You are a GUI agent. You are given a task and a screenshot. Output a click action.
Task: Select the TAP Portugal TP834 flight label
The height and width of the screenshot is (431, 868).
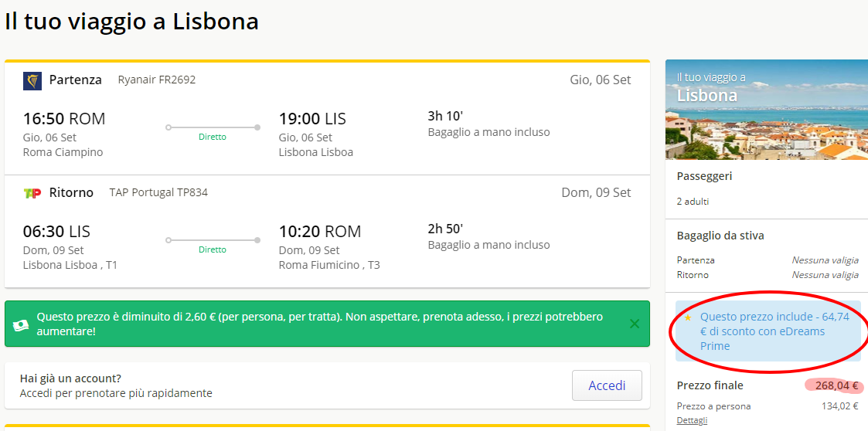[x=158, y=192]
